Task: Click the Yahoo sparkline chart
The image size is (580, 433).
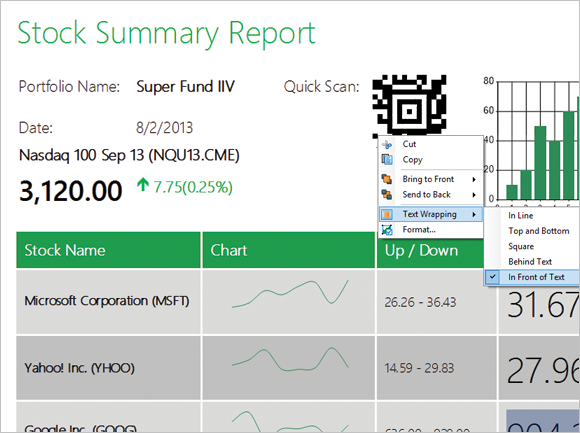Action: (x=290, y=359)
